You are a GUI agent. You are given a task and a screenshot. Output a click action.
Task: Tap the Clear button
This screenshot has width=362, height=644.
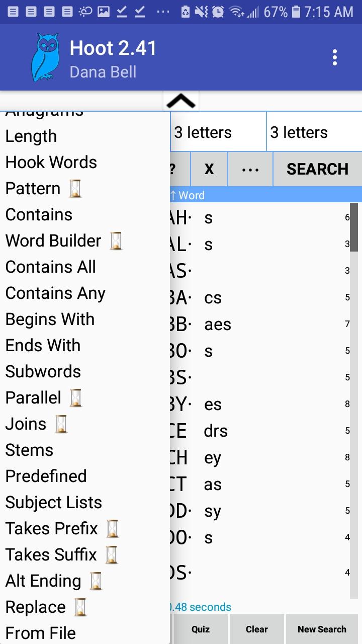click(x=256, y=629)
